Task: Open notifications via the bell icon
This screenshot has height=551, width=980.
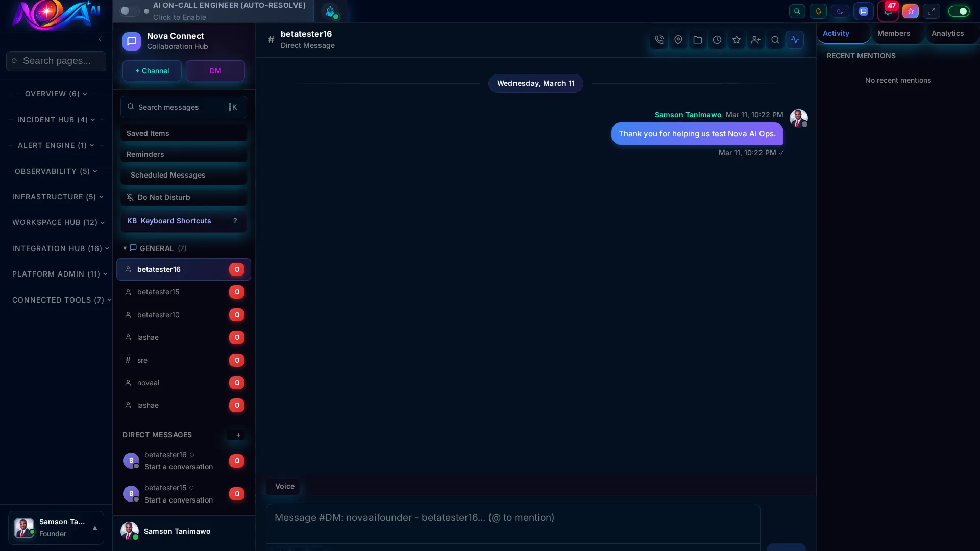Action: [818, 11]
